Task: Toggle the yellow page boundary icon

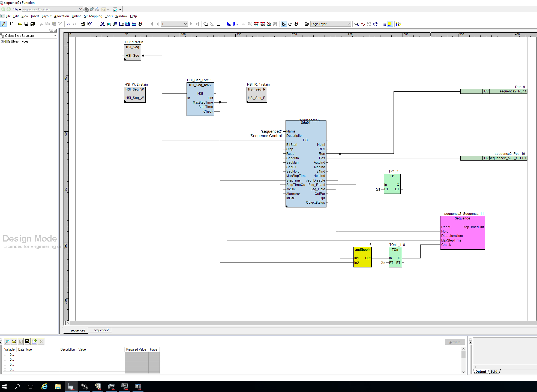Action: (x=390, y=24)
